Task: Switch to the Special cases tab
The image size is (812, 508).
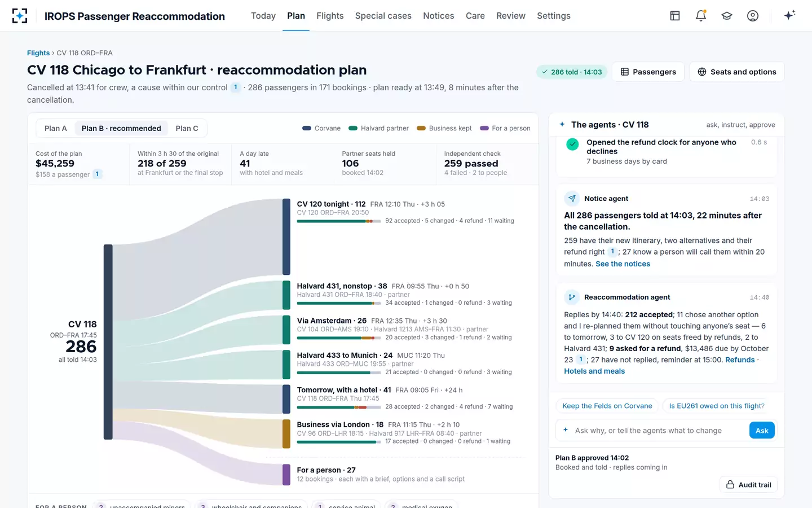Action: (x=383, y=16)
